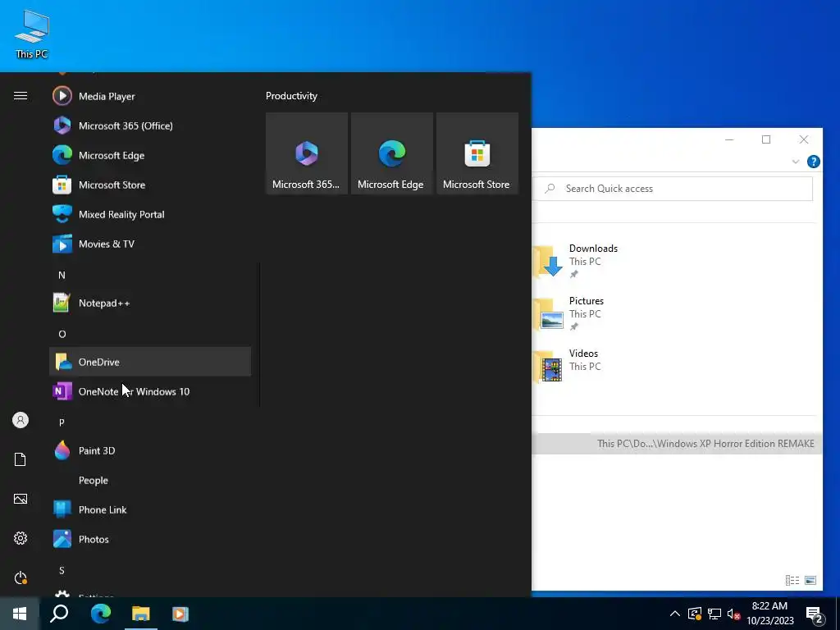
Task: Show hidden tray icons chevron
Action: pos(675,614)
